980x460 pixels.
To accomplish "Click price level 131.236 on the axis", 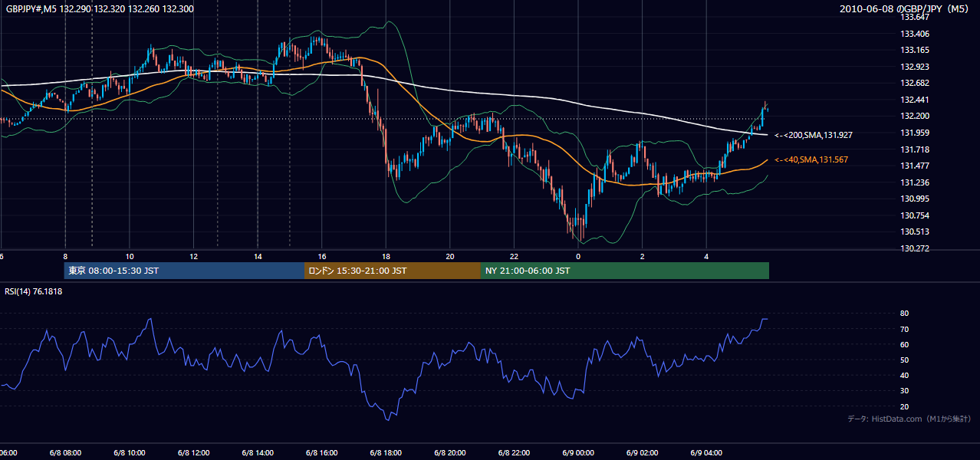I will click(x=915, y=182).
